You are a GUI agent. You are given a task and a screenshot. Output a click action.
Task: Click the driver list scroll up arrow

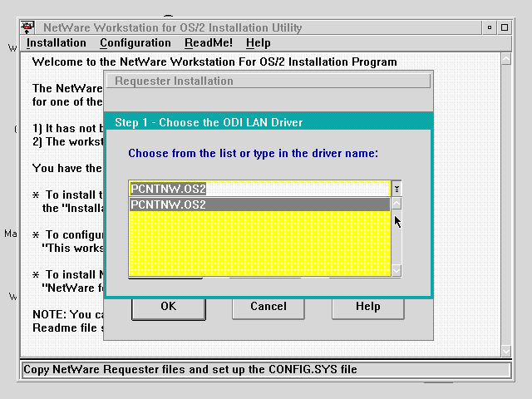397,204
